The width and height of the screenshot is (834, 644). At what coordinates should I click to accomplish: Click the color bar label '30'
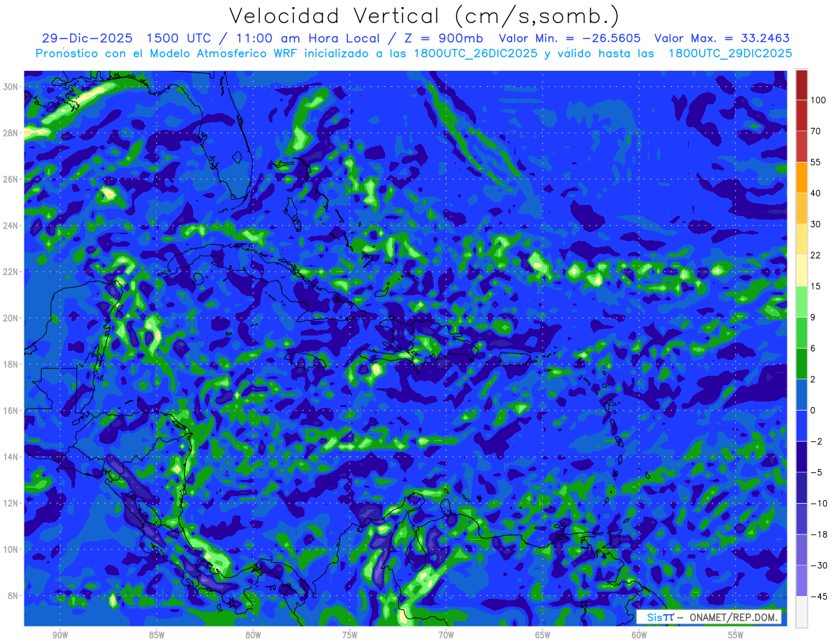click(816, 224)
